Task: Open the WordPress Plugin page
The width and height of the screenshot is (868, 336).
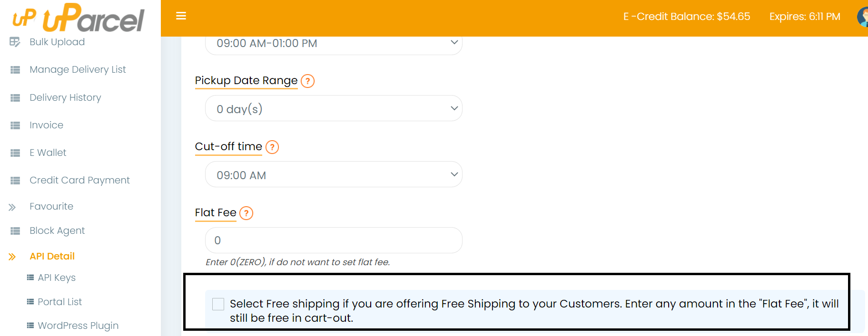Action: coord(78,326)
